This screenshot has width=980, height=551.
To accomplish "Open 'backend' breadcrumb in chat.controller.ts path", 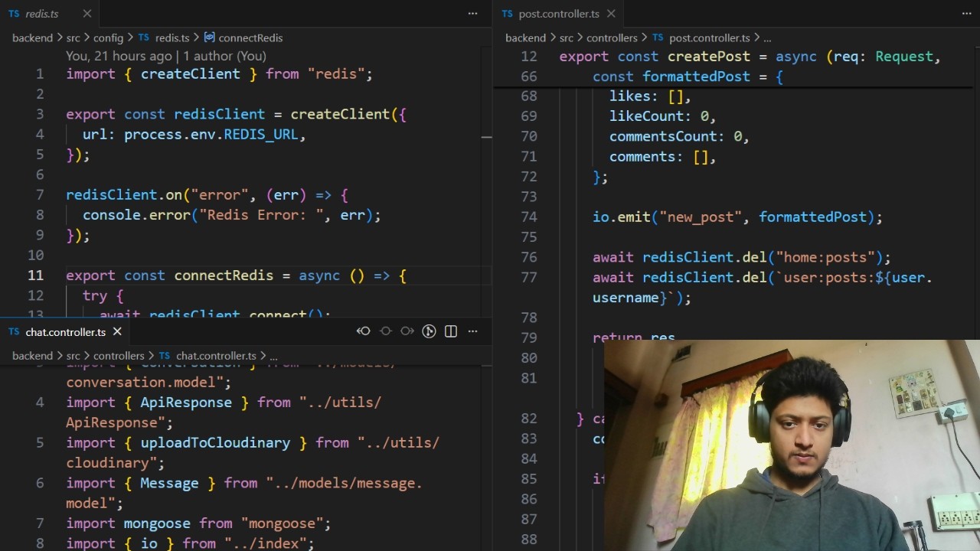I will [32, 356].
